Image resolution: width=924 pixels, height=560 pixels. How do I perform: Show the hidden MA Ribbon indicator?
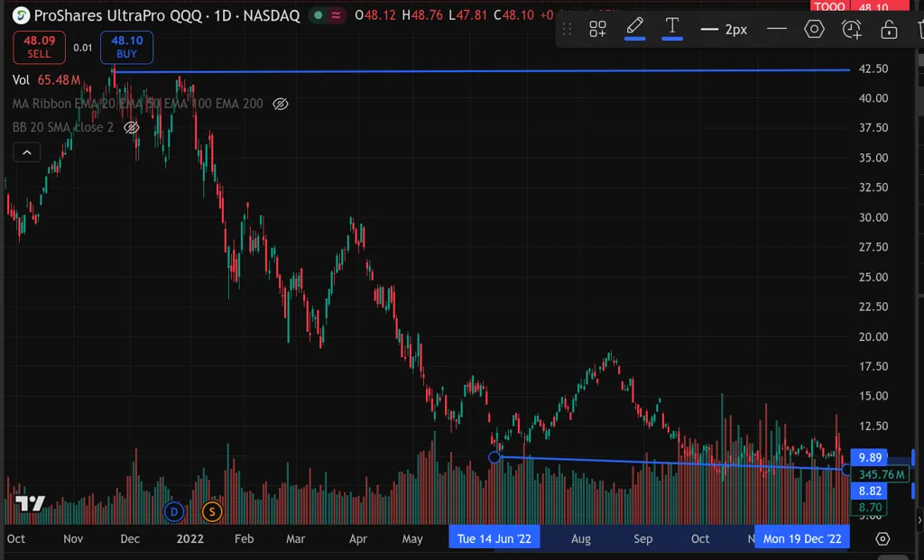[281, 104]
